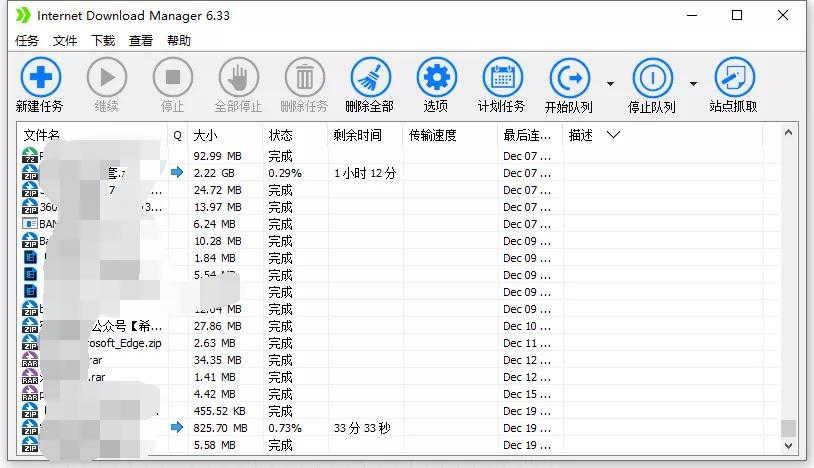Select the 4.42 MB size cell
This screenshot has height=468, width=814.
pos(214,394)
